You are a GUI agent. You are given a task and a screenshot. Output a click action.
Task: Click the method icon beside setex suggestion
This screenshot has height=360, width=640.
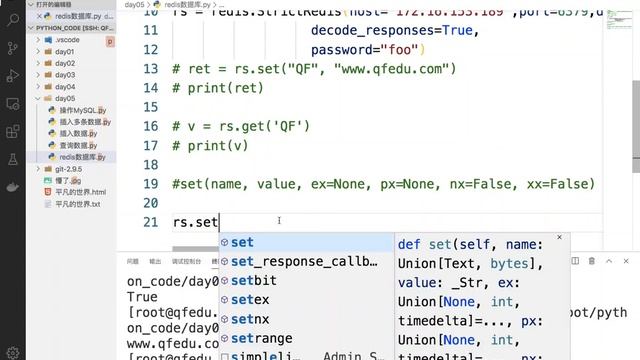point(224,300)
